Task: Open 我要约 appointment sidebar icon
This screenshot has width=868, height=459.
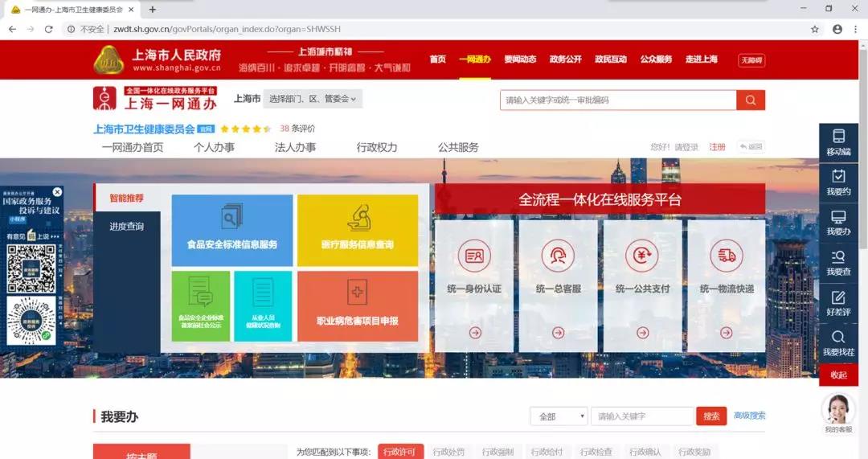Action: (838, 182)
